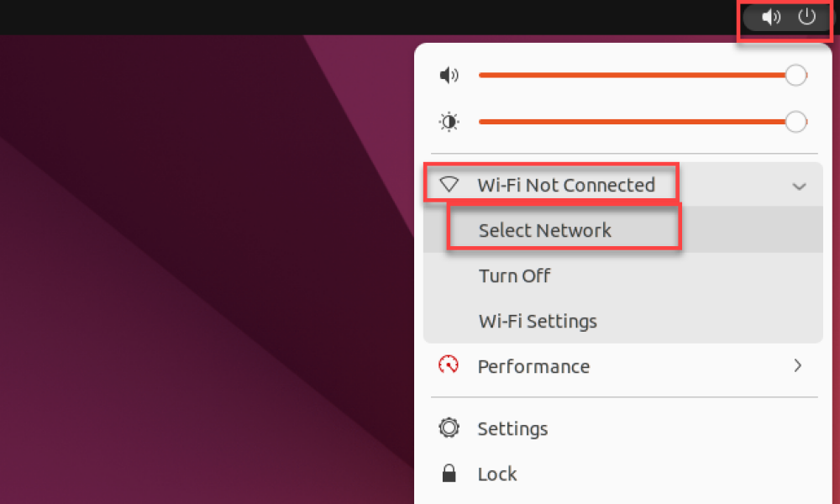The image size is (840, 504).
Task: Click the Settings gear icon
Action: 449,428
